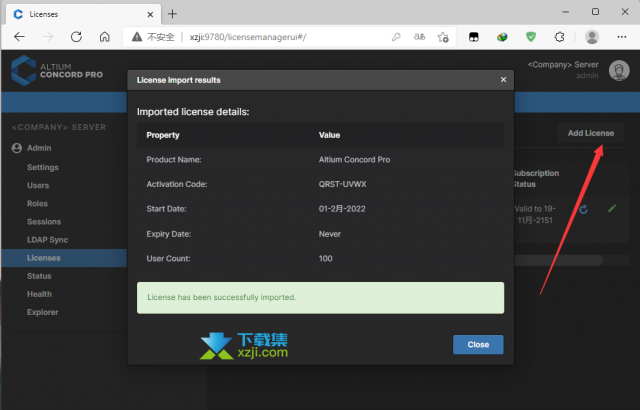The height and width of the screenshot is (410, 640).
Task: Open the browser profile icon
Action: click(x=592, y=37)
